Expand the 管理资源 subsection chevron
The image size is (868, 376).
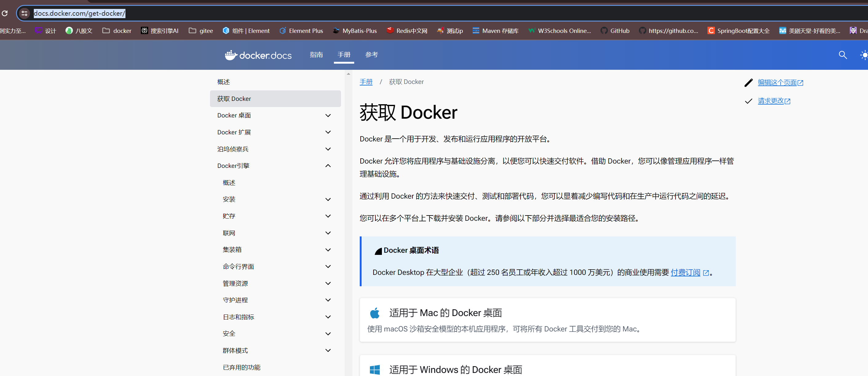point(328,283)
